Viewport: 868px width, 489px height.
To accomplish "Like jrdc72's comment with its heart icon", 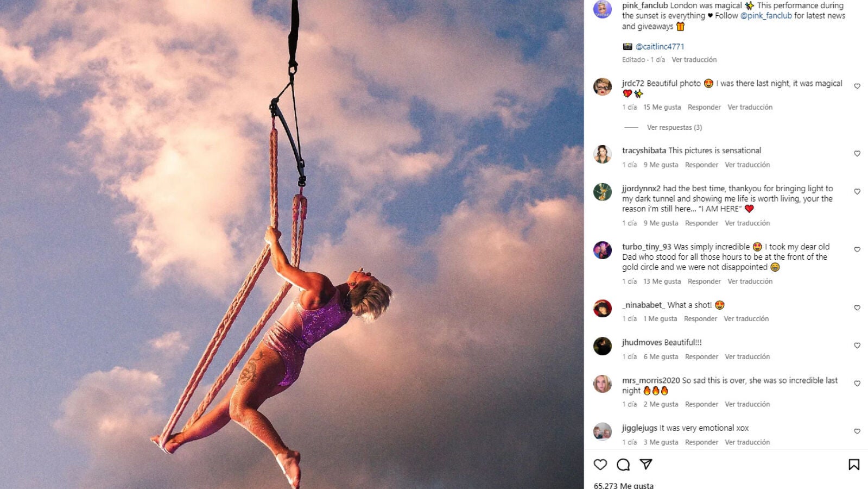I will pyautogui.click(x=858, y=85).
